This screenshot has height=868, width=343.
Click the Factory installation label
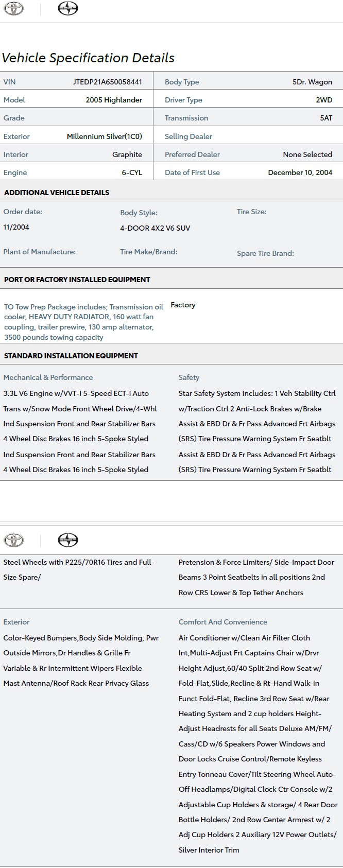tap(183, 305)
